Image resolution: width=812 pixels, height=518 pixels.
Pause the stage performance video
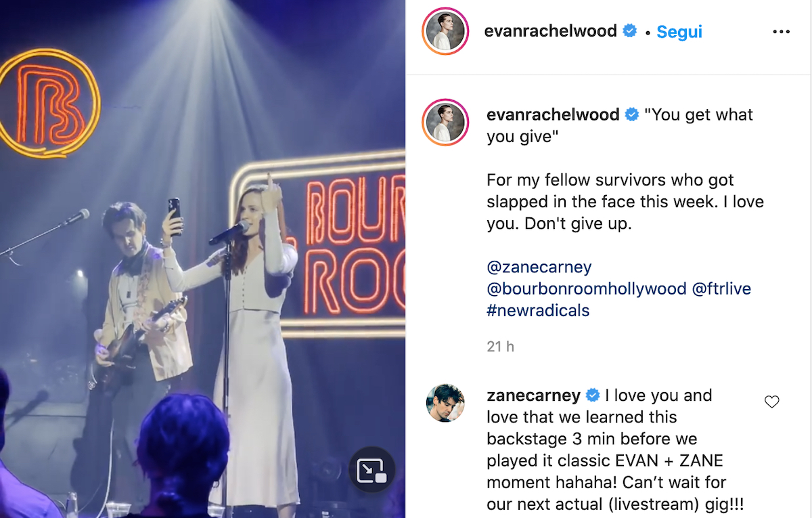[x=202, y=259]
